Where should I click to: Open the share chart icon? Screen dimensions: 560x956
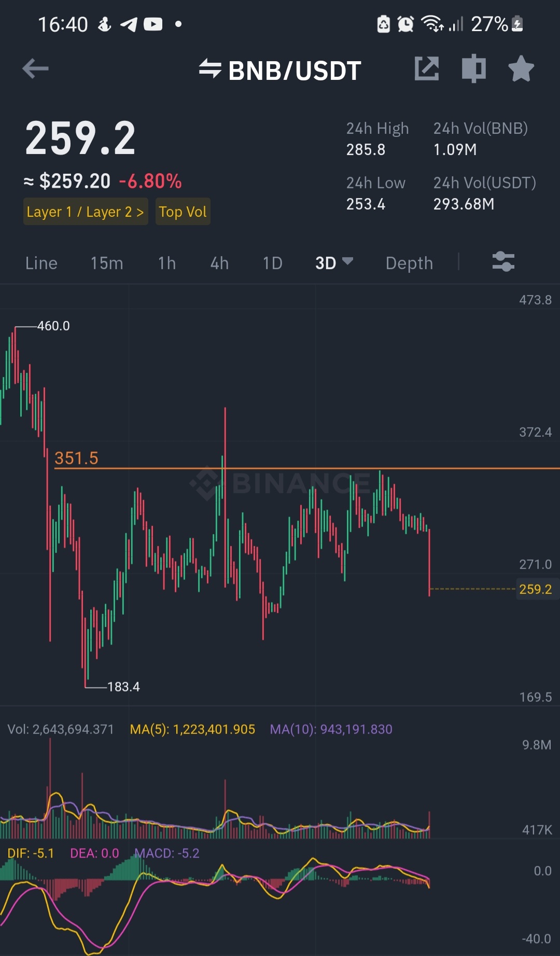(x=427, y=68)
